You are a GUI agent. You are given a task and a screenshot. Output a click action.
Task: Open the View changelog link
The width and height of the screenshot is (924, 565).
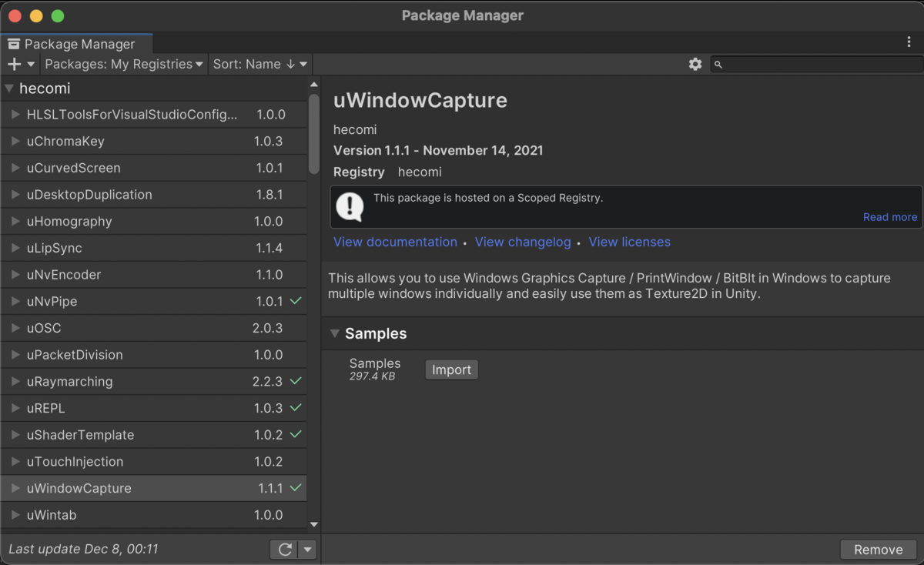(523, 242)
